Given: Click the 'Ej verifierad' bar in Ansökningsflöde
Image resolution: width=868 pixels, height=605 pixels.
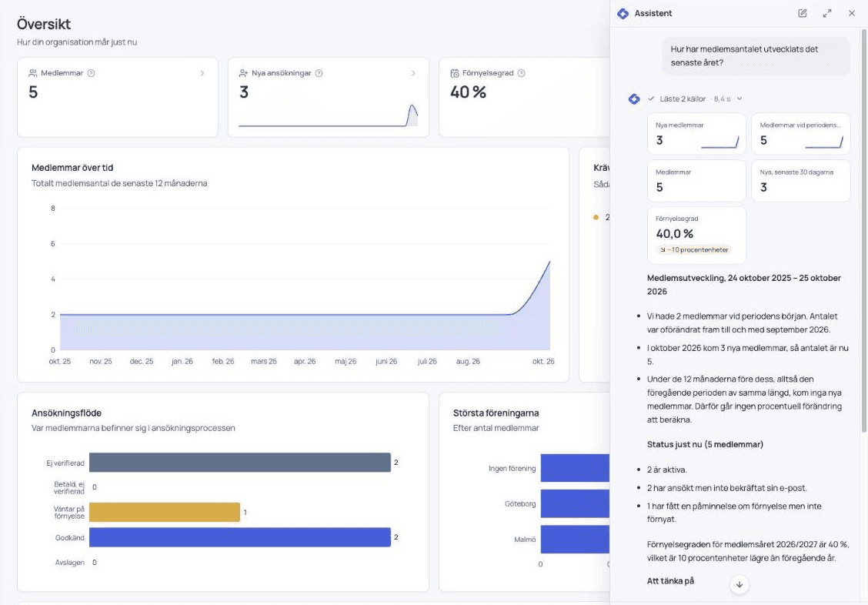Looking at the screenshot, I should (239, 462).
